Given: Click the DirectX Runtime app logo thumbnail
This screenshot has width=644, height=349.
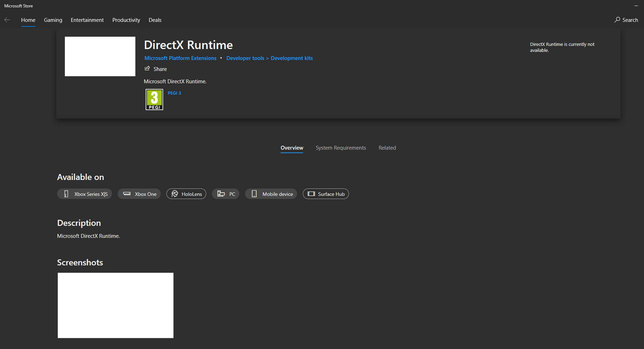Looking at the screenshot, I should click(x=100, y=56).
